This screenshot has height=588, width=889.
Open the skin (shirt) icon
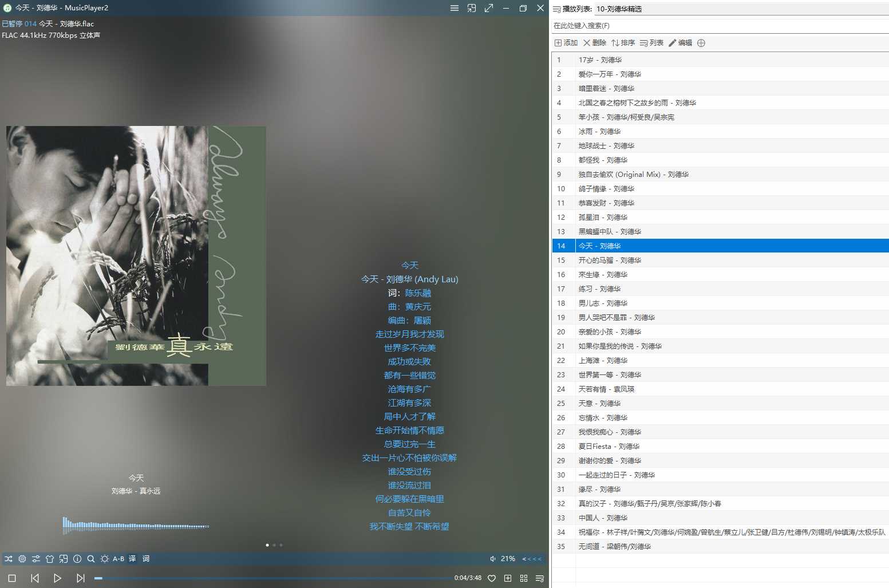[50, 559]
